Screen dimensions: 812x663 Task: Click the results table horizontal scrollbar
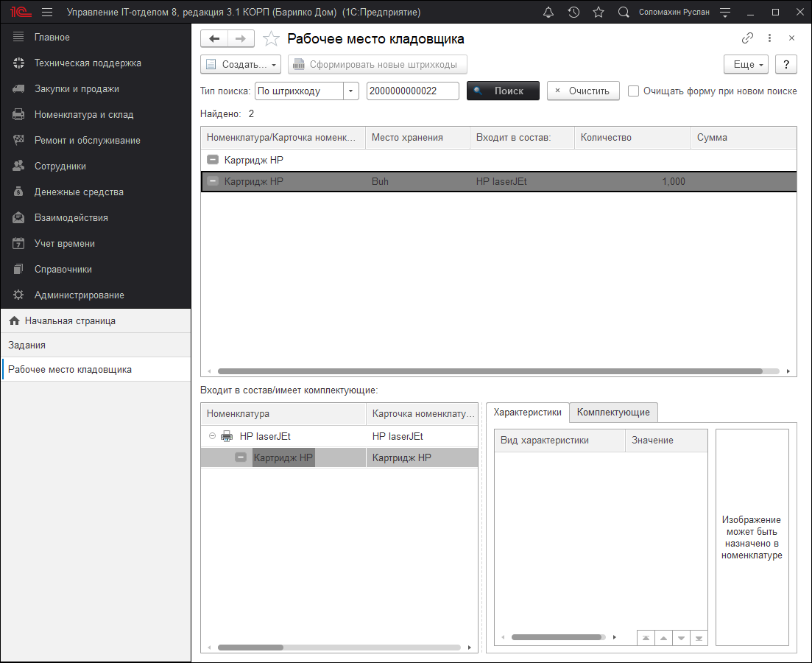[490, 371]
